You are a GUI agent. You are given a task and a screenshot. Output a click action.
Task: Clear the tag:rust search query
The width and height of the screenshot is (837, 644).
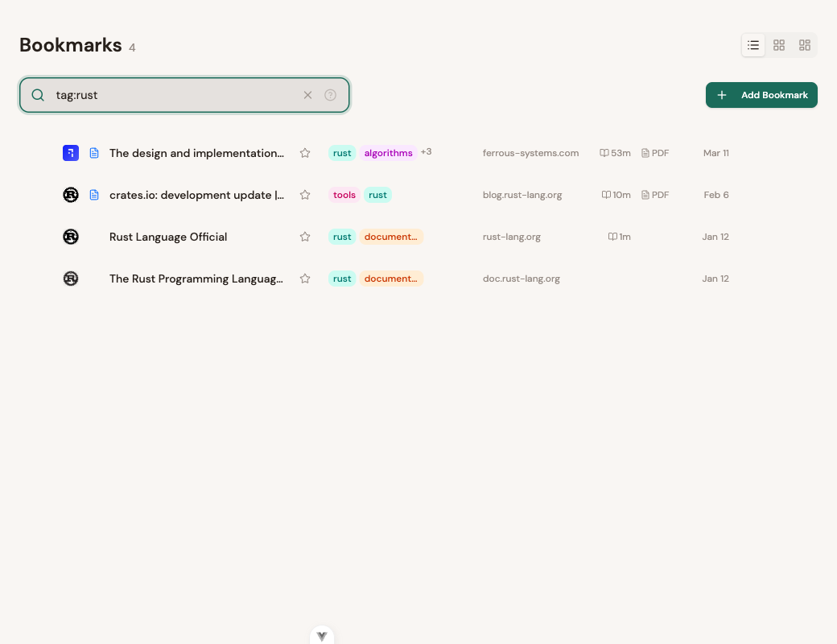click(307, 95)
